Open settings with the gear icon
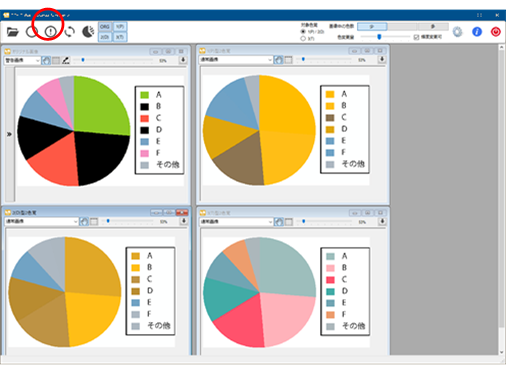Screen dimensions: 506x374 coord(458,32)
